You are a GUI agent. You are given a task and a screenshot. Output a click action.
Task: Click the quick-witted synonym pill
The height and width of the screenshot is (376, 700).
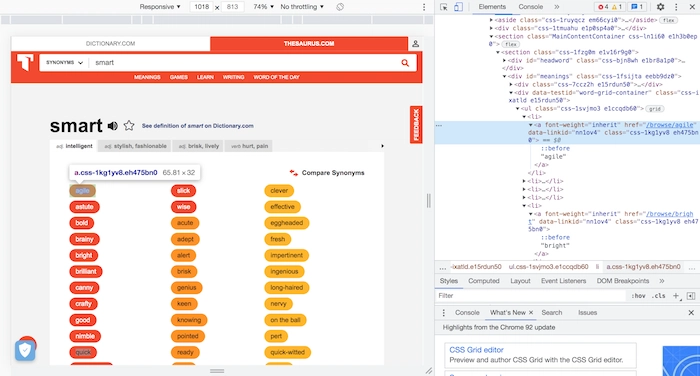click(288, 352)
